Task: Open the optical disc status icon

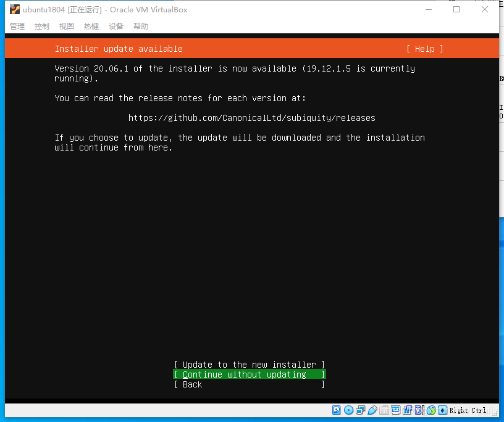Action: (x=349, y=410)
